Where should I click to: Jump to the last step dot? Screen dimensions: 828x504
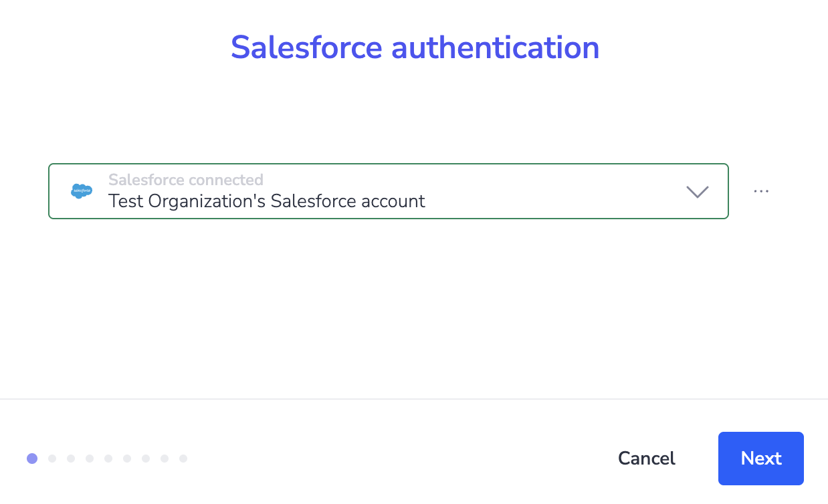183,459
